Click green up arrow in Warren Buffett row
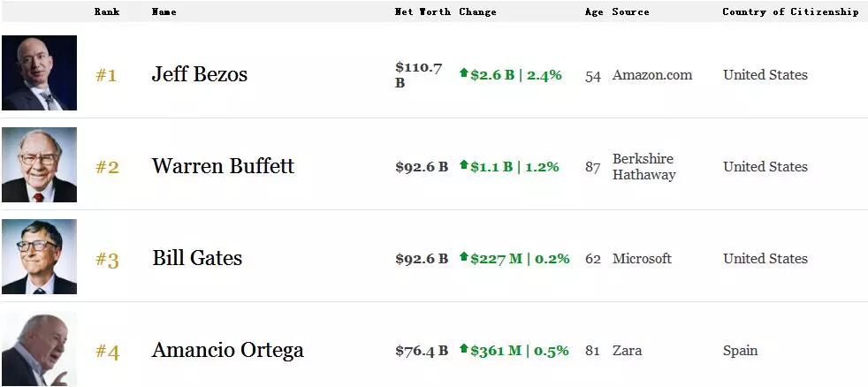This screenshot has width=868, height=387. (x=463, y=165)
